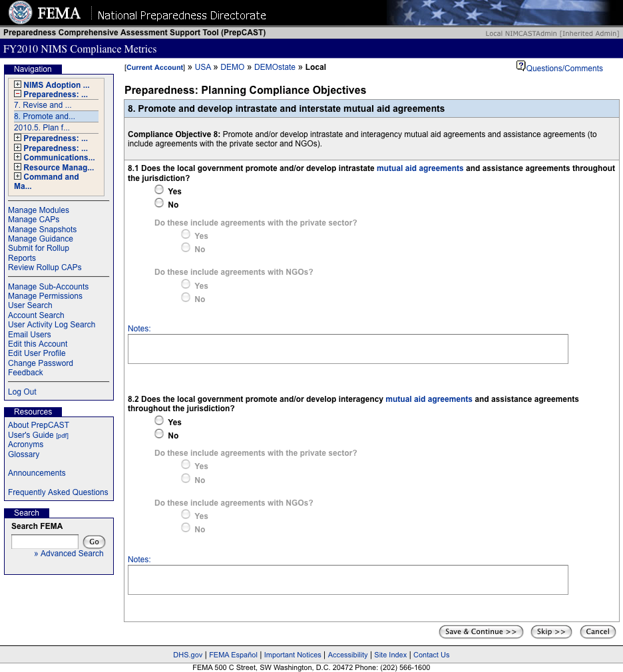Open About PrepCAST resource link

[38, 425]
